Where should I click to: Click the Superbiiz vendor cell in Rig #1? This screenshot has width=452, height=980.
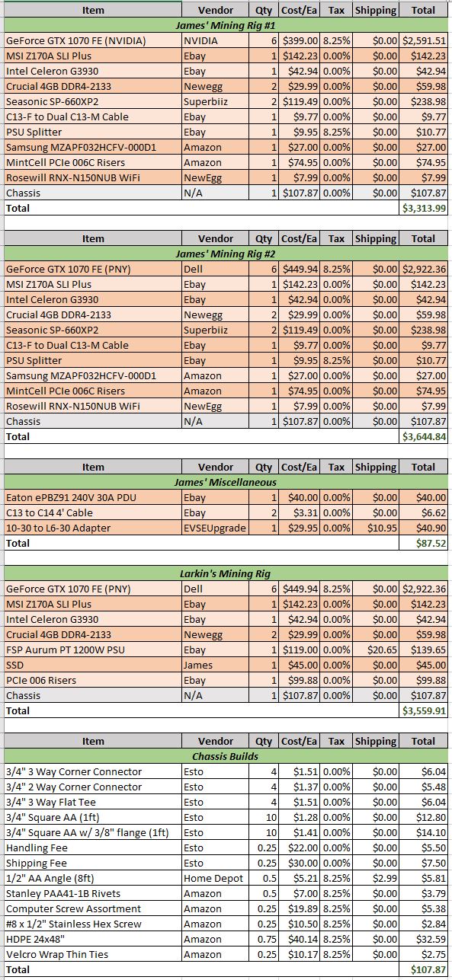pyautogui.click(x=216, y=101)
